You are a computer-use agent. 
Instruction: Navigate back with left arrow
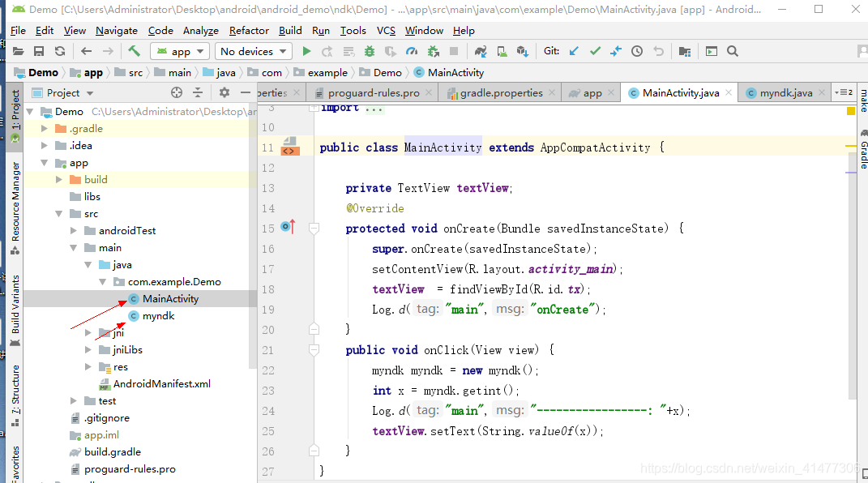click(x=87, y=51)
